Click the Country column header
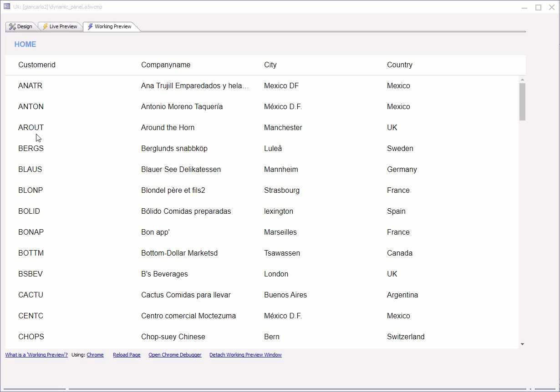 click(400, 65)
